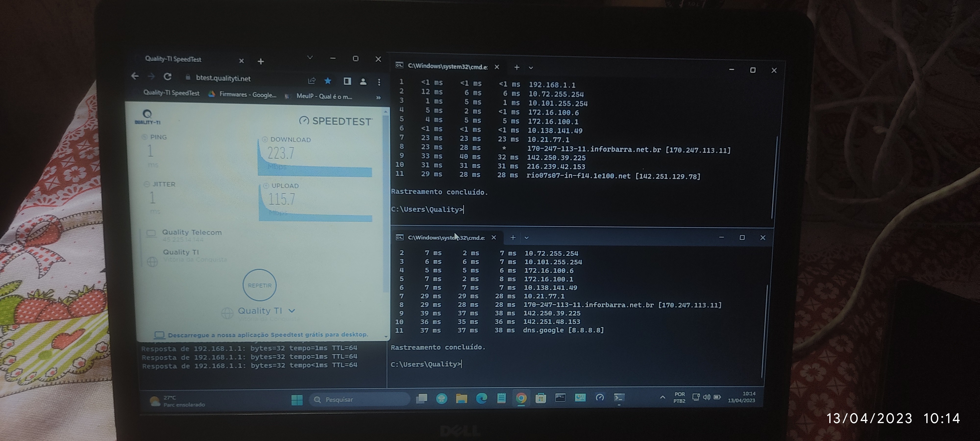Open profile dropdown in top terminal window
980x441 pixels.
(531, 68)
